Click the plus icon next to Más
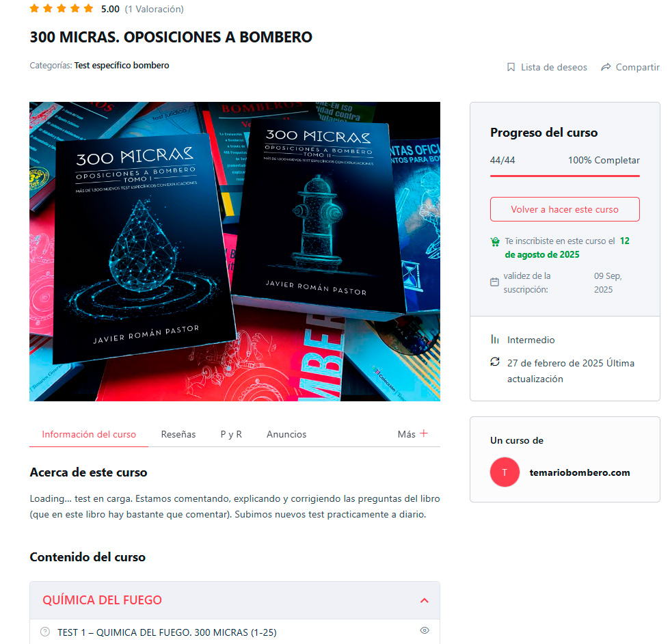670x644 pixels. click(424, 433)
